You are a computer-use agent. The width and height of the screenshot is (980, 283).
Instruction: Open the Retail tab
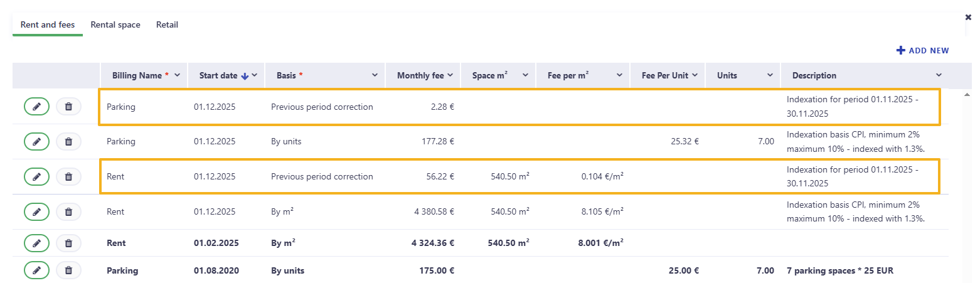(168, 25)
